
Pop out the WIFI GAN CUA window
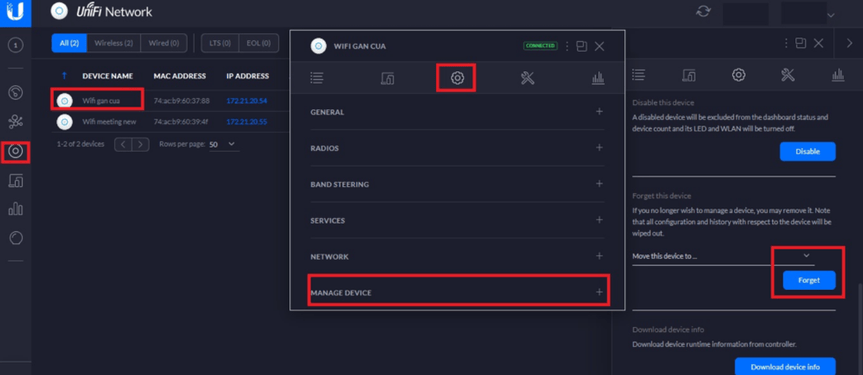582,46
